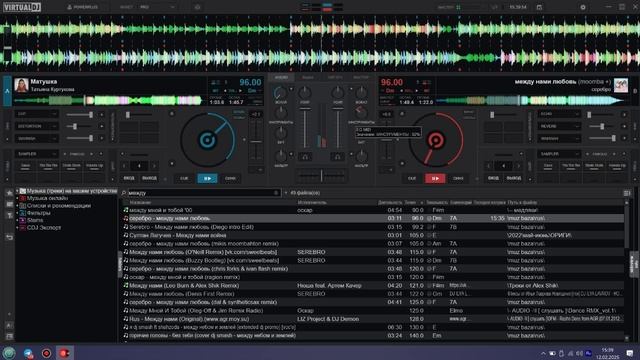
Task: Adjust DISTORTION effect amount slider
Action: tap(80, 127)
